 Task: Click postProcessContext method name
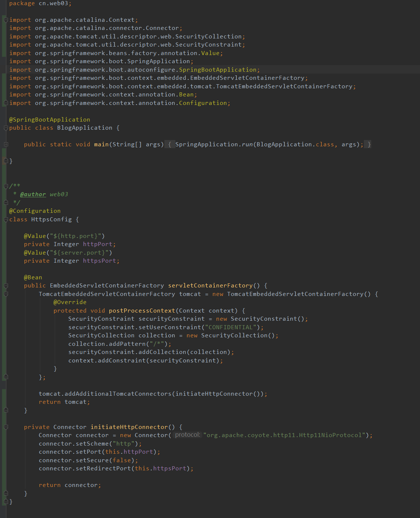[x=142, y=311]
